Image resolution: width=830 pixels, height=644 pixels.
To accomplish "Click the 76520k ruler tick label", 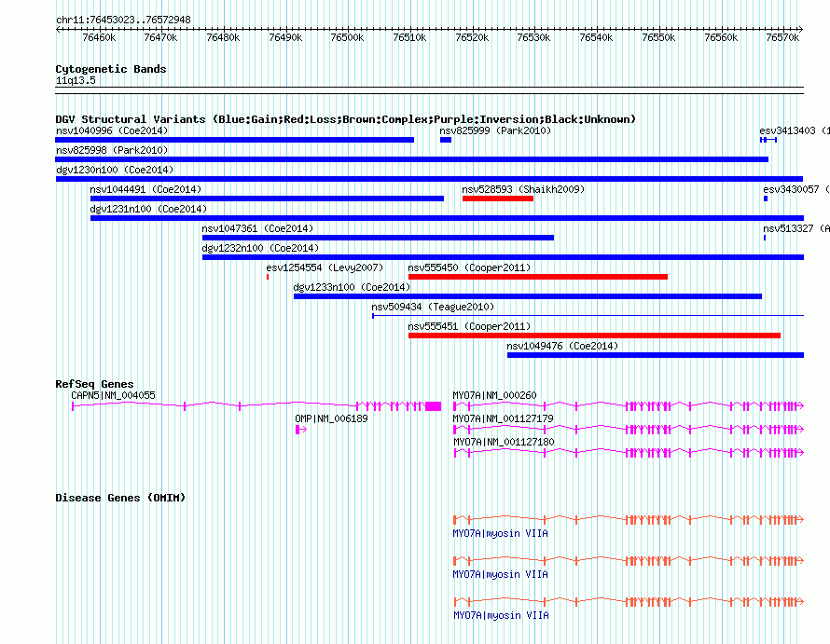I will pos(472,37).
